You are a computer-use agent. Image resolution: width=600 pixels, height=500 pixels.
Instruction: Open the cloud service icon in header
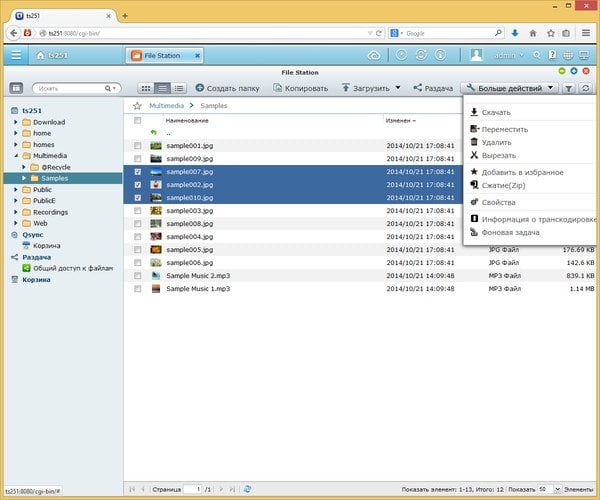pos(373,56)
